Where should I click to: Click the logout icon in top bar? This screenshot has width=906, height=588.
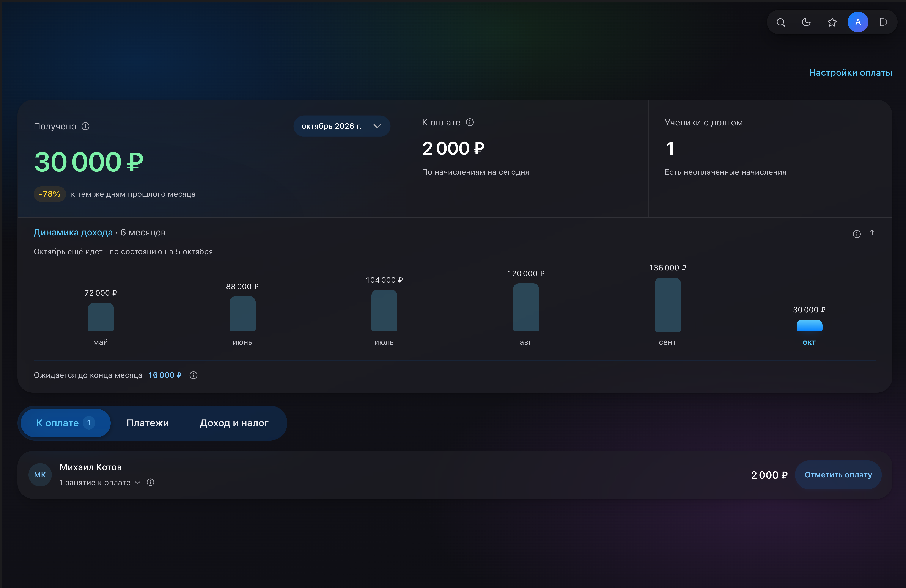(x=884, y=22)
